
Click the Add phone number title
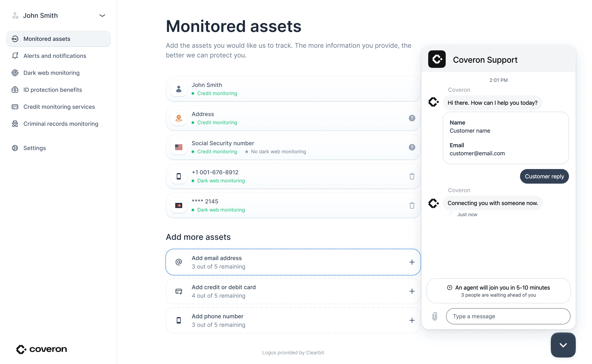pyautogui.click(x=218, y=316)
